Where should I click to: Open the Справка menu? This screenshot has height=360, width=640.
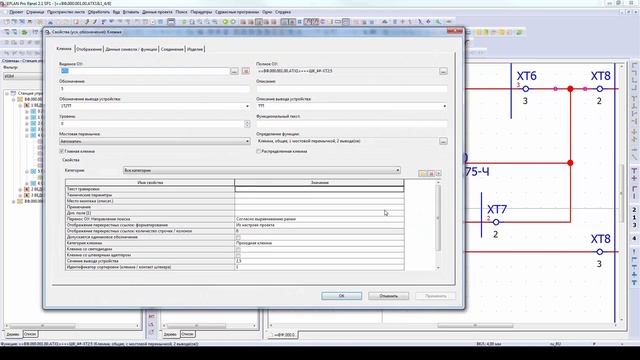(x=283, y=12)
